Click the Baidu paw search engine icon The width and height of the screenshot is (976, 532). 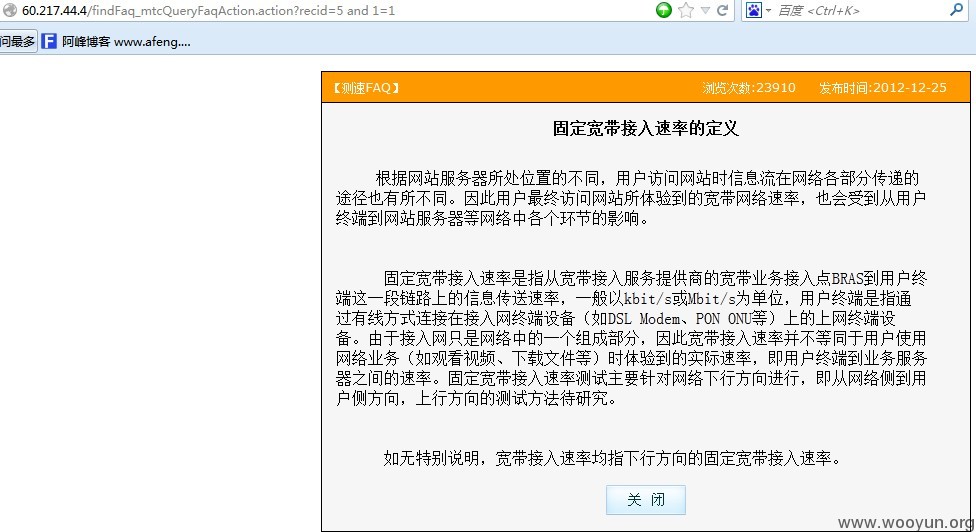pos(754,10)
